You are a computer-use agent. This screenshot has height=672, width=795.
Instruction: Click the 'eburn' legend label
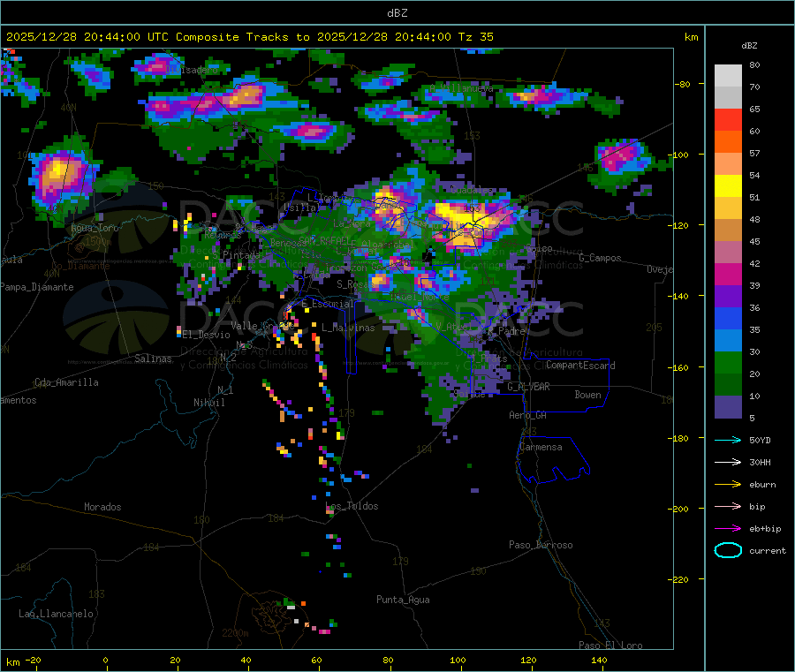[762, 485]
